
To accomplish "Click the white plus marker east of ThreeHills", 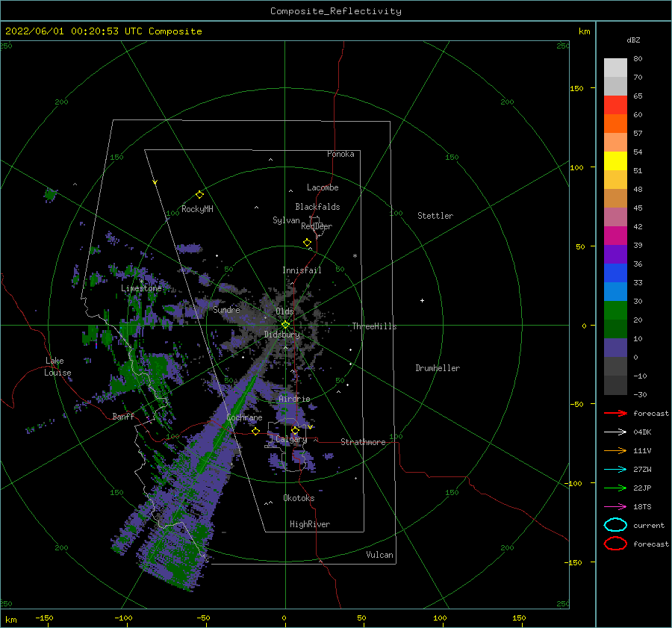I will click(422, 300).
